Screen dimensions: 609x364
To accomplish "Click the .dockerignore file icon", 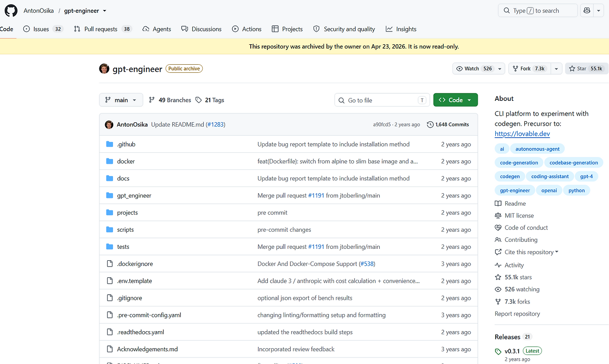I will click(109, 264).
